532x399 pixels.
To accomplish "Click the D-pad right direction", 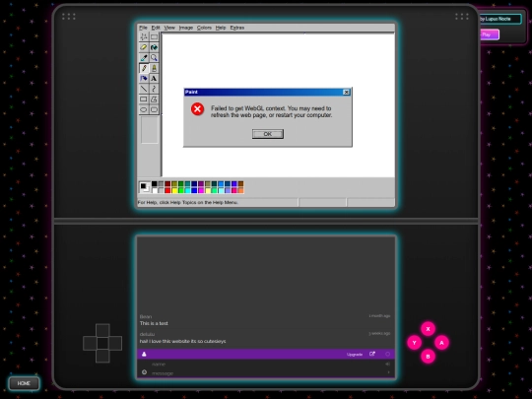I will tap(115, 344).
